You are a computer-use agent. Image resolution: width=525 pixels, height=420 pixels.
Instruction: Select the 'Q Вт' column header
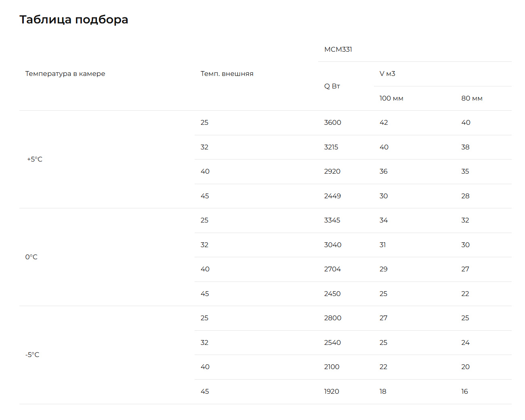332,86
